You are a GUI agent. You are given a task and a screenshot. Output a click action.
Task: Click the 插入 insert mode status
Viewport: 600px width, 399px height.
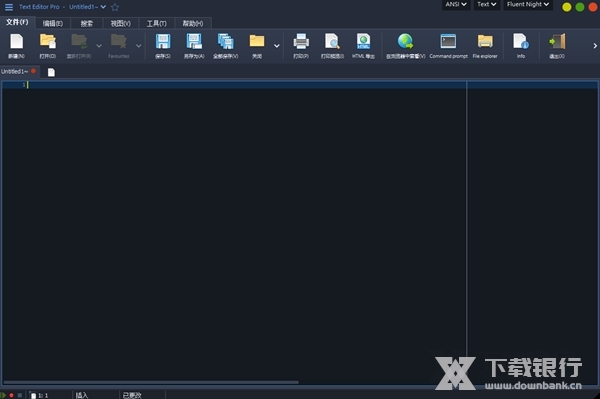point(82,395)
